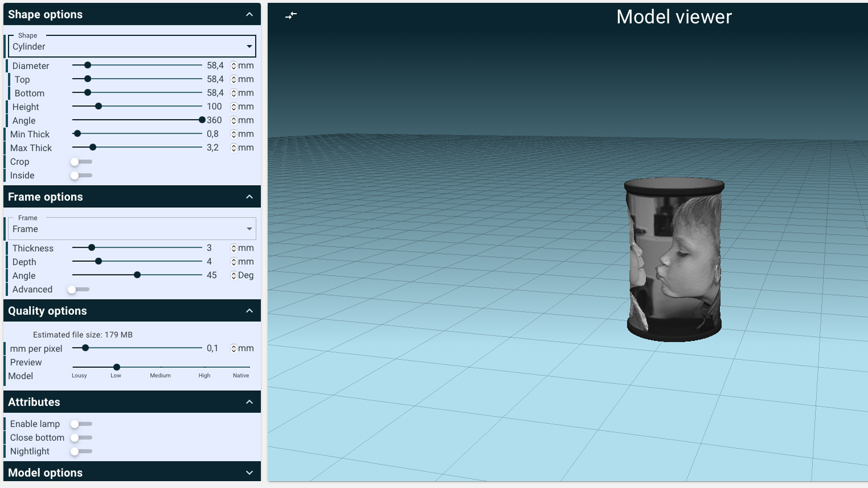Enable the Close bottom option
This screenshot has height=488, width=868.
pos(80,438)
